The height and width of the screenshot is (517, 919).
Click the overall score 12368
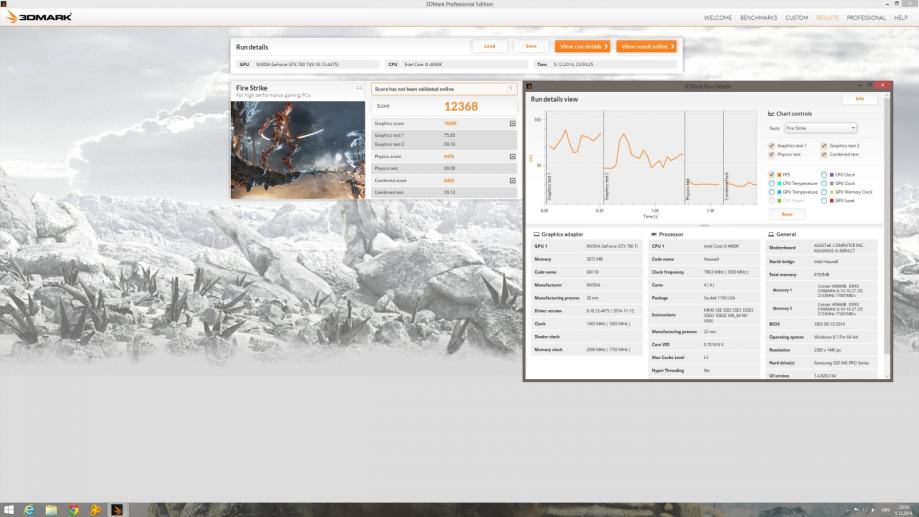click(x=461, y=107)
